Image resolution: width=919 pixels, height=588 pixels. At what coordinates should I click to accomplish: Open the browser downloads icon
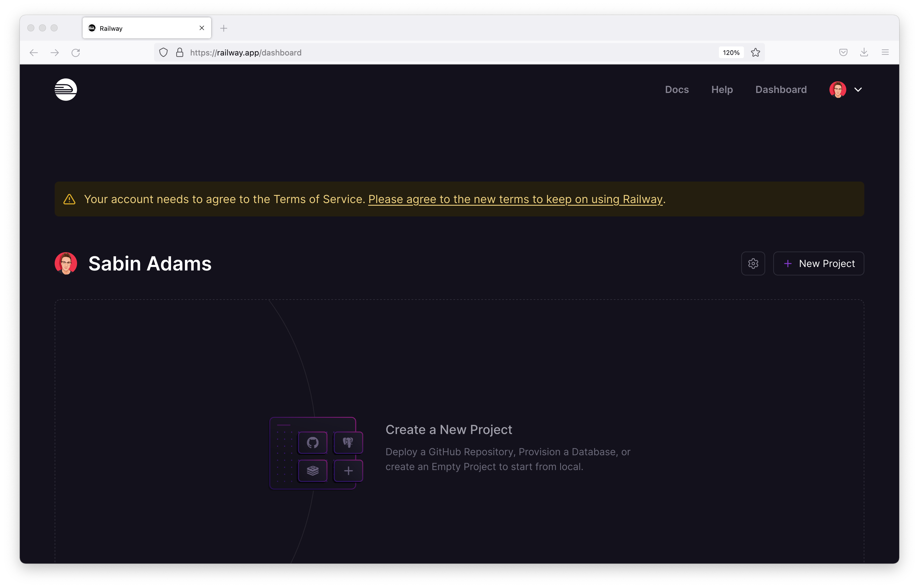864,53
